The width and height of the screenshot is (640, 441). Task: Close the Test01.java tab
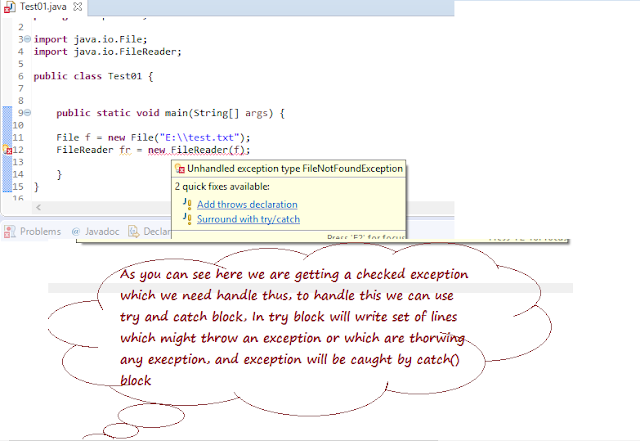pyautogui.click(x=78, y=7)
